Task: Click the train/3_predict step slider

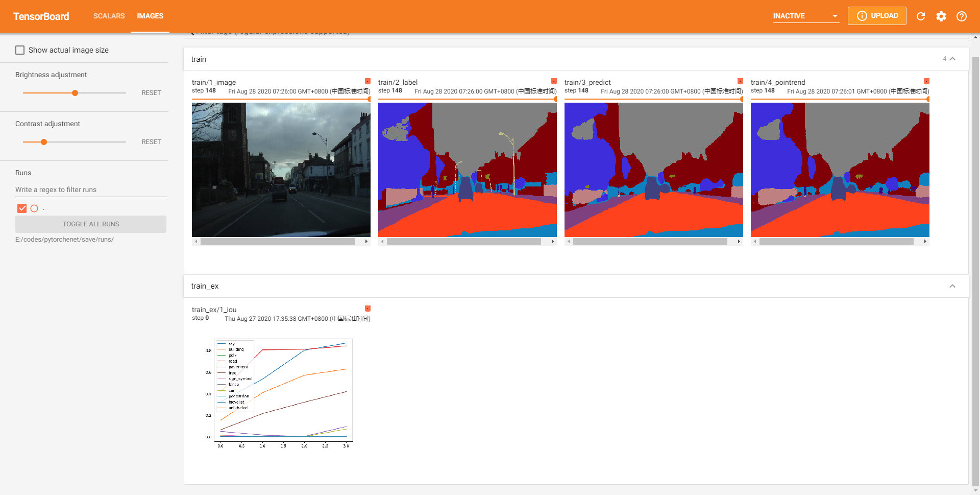Action: pyautogui.click(x=654, y=99)
